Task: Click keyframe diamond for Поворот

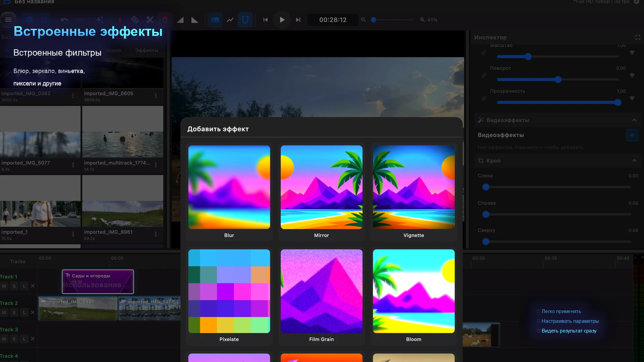Action: click(632, 75)
